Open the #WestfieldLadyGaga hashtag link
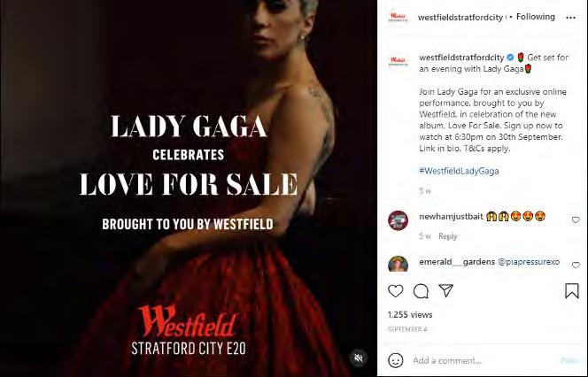 (x=459, y=171)
